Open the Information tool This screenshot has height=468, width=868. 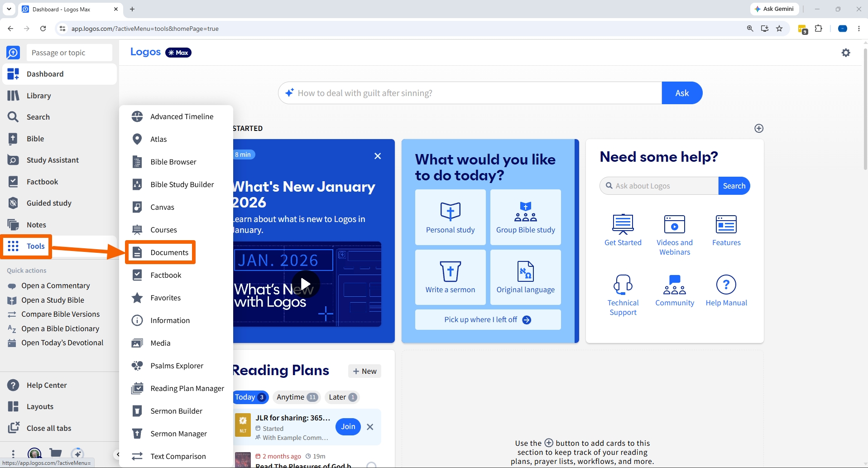(x=176, y=320)
